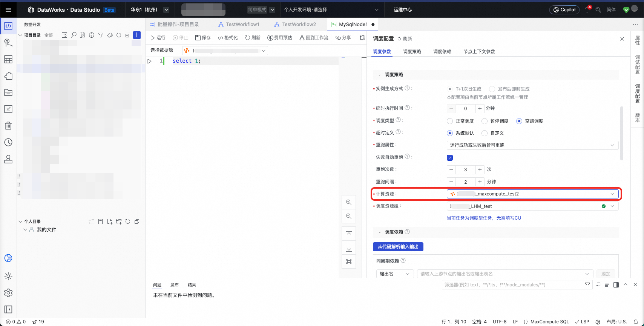This screenshot has width=644, height=326.
Task: Open Copilot assistant
Action: [564, 10]
